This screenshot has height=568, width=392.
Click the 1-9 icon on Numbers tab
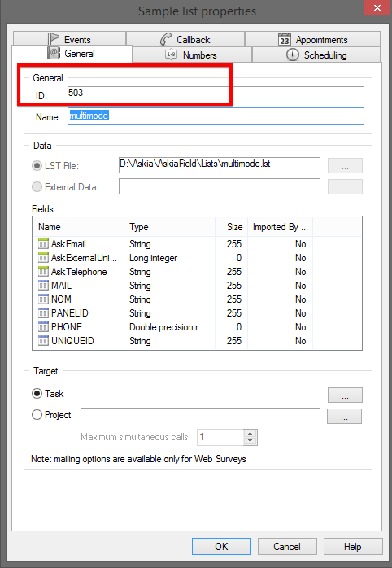click(x=171, y=55)
